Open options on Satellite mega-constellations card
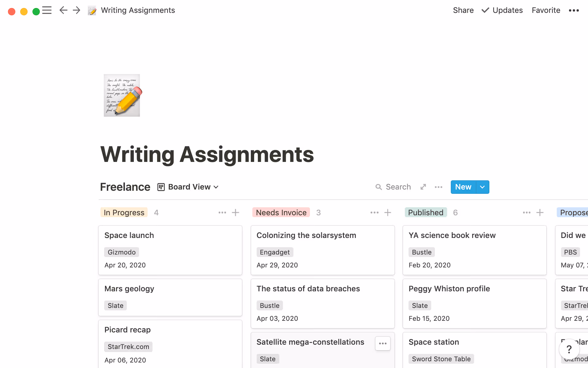This screenshot has width=588, height=368. (x=383, y=343)
